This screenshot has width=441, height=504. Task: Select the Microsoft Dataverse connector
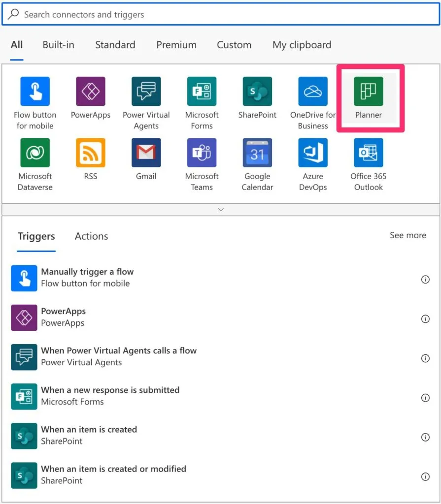point(35,153)
